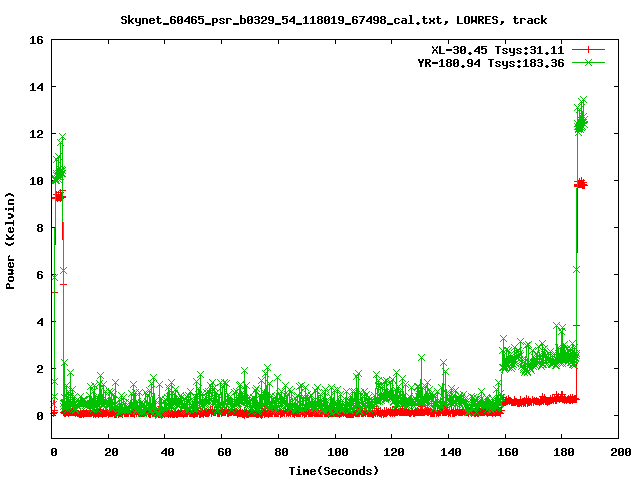Click x-axis tick label 200
This screenshot has height=480, width=640.
[621, 452]
